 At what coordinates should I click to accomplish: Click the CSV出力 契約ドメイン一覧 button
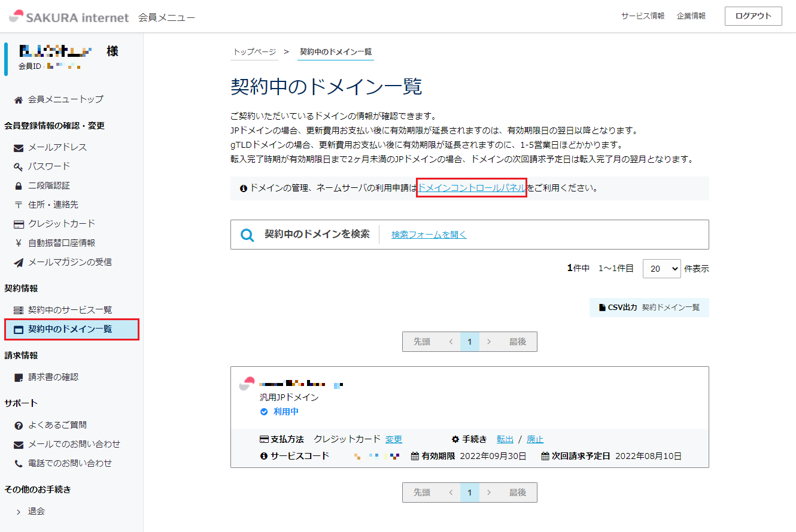(x=649, y=308)
